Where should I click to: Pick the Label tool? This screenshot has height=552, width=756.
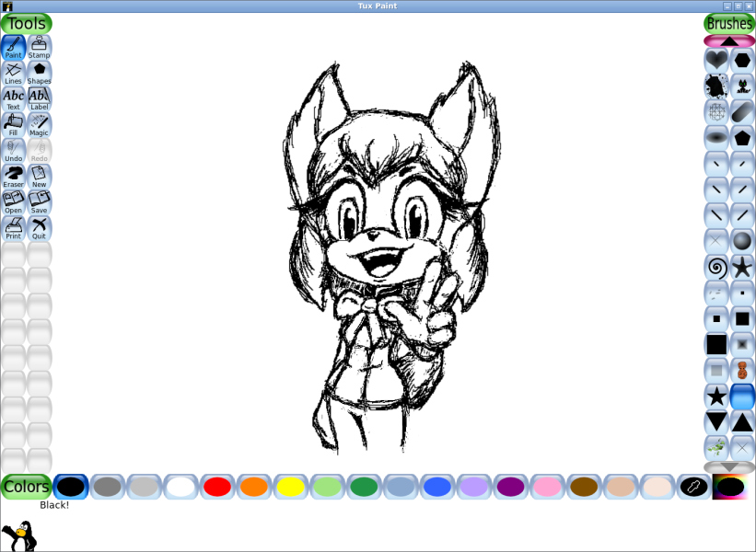click(39, 99)
